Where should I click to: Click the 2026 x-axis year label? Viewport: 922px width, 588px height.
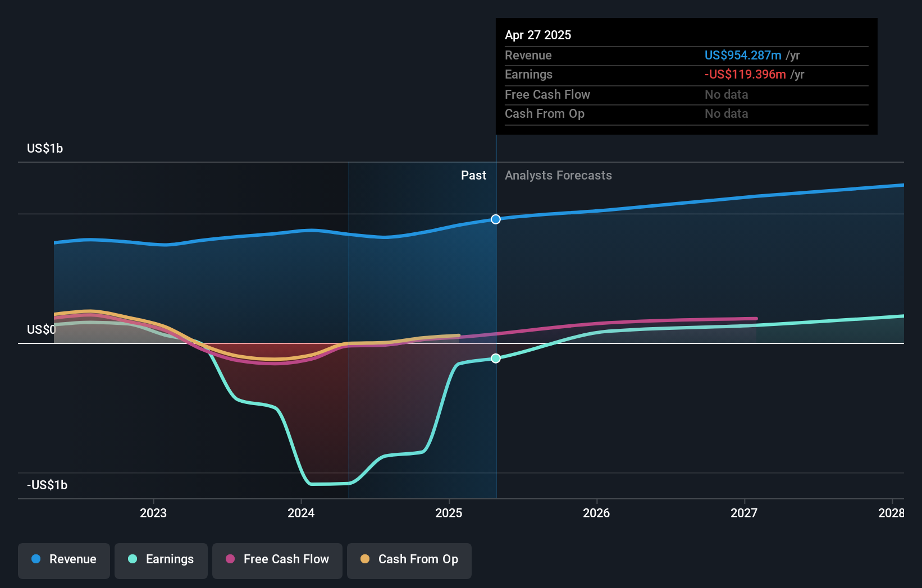click(596, 513)
